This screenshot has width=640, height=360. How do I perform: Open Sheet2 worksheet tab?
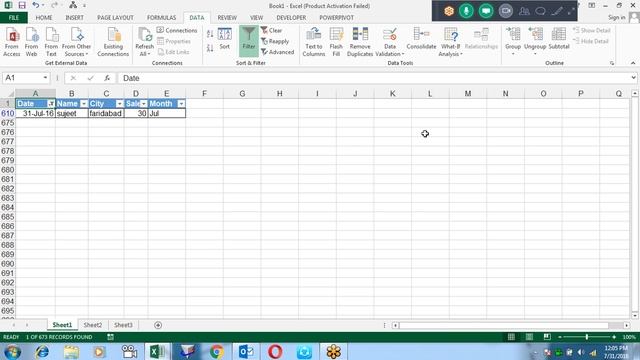pos(93,325)
